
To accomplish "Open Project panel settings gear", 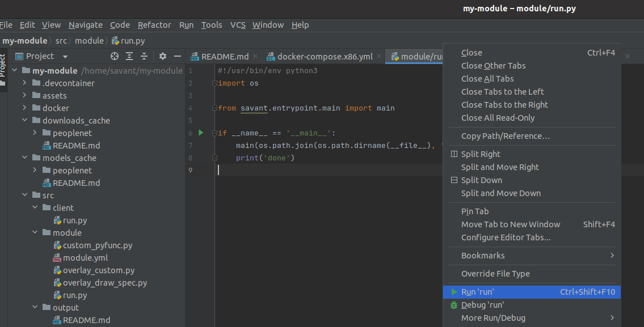I will [163, 56].
